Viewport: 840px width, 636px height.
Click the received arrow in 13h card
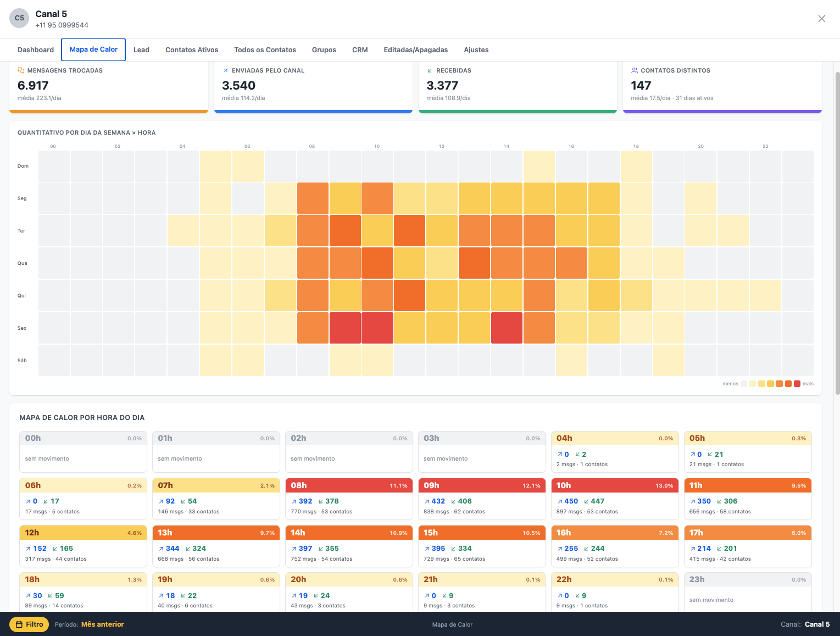188,549
